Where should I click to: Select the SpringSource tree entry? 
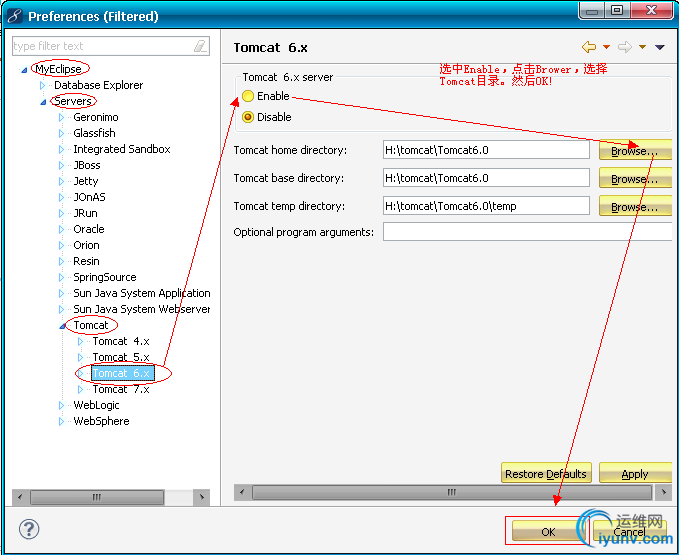(105, 278)
